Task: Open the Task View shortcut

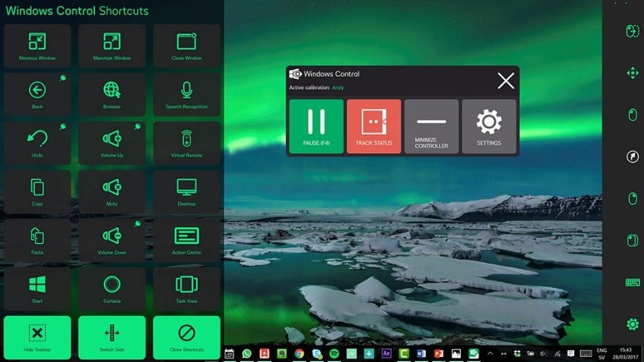Action: point(187,289)
